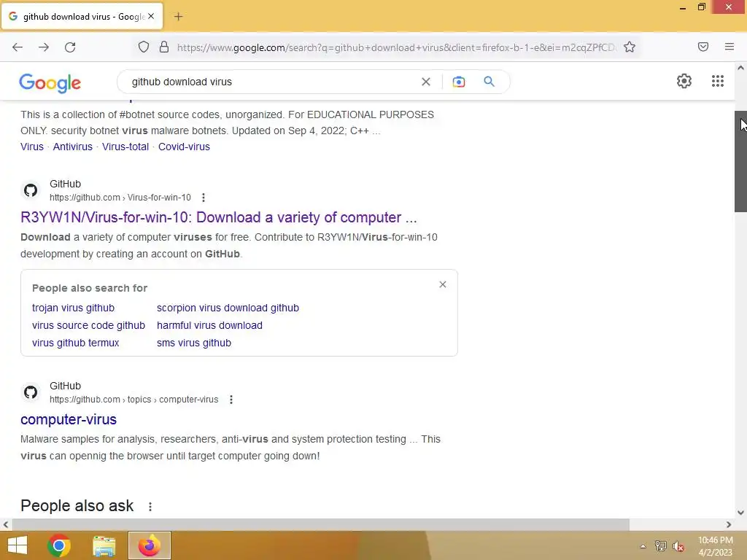
Task: Bookmark this page with the star
Action: click(630, 47)
